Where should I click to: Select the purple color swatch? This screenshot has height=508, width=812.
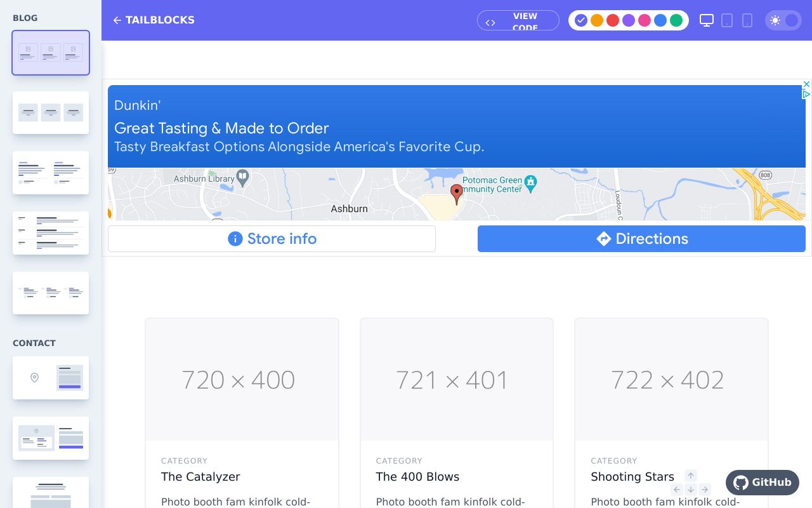coord(629,20)
